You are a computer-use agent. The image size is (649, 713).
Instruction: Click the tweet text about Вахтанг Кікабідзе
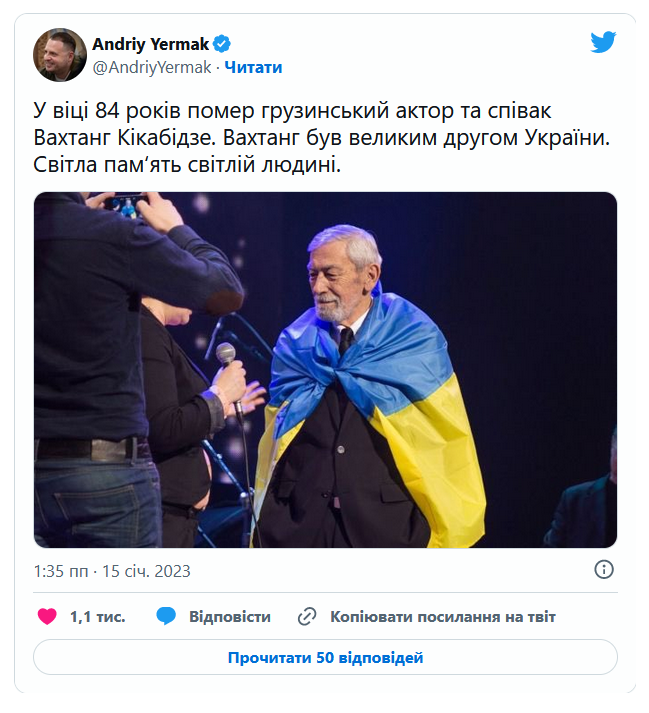point(322,137)
